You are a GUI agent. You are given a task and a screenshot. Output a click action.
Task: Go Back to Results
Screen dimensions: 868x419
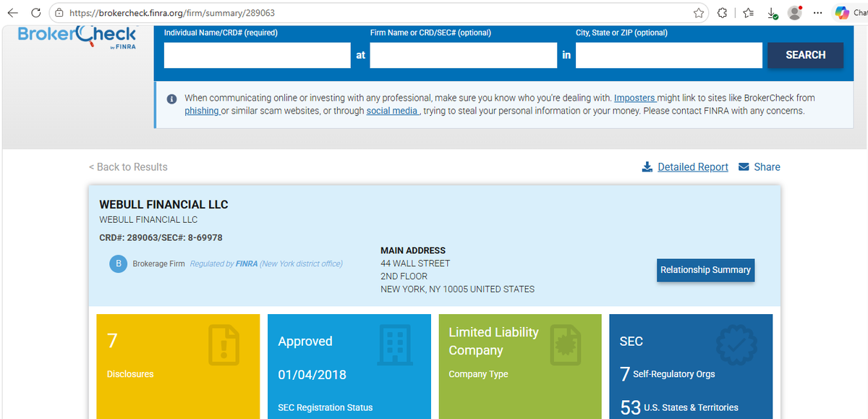tap(128, 167)
